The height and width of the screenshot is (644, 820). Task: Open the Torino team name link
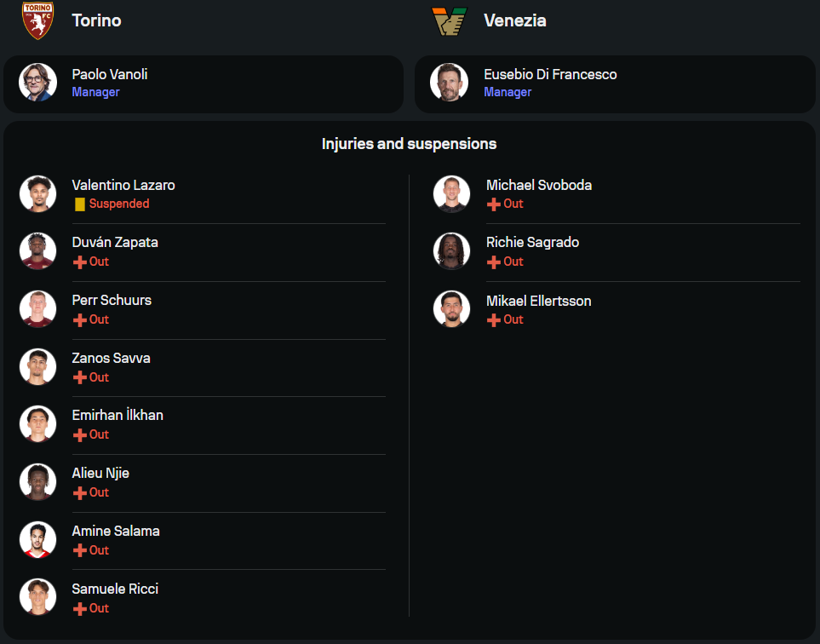pos(96,20)
